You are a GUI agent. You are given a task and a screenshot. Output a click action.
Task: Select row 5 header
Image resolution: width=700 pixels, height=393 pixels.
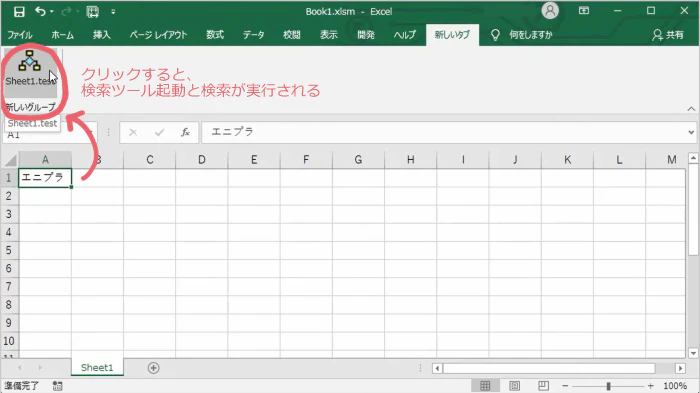point(9,250)
